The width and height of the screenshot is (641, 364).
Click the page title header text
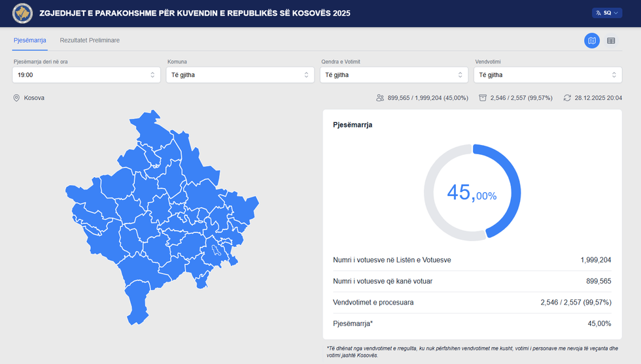[x=195, y=14]
